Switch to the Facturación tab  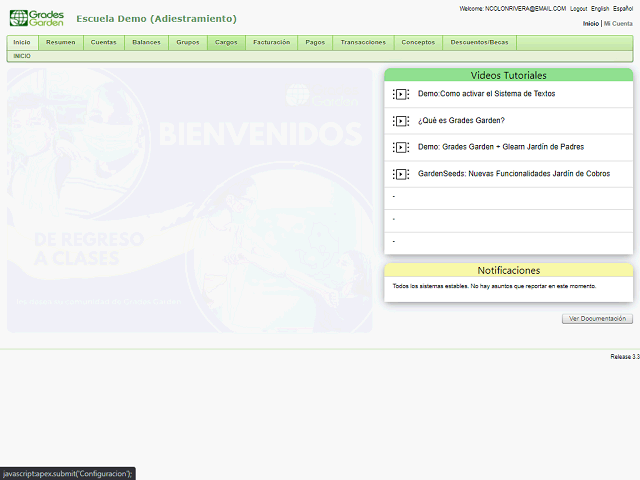271,42
